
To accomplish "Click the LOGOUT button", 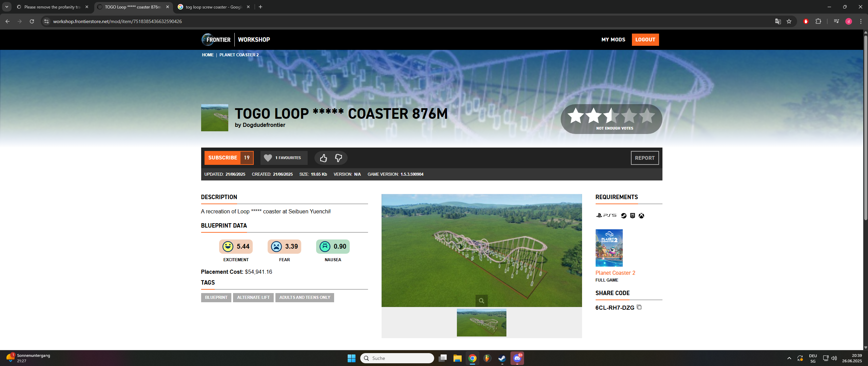I will click(x=645, y=40).
